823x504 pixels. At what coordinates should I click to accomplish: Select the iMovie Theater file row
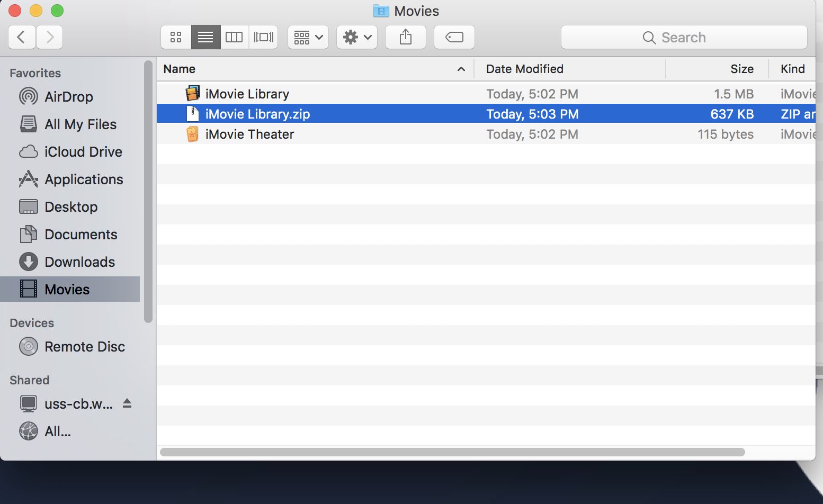486,134
